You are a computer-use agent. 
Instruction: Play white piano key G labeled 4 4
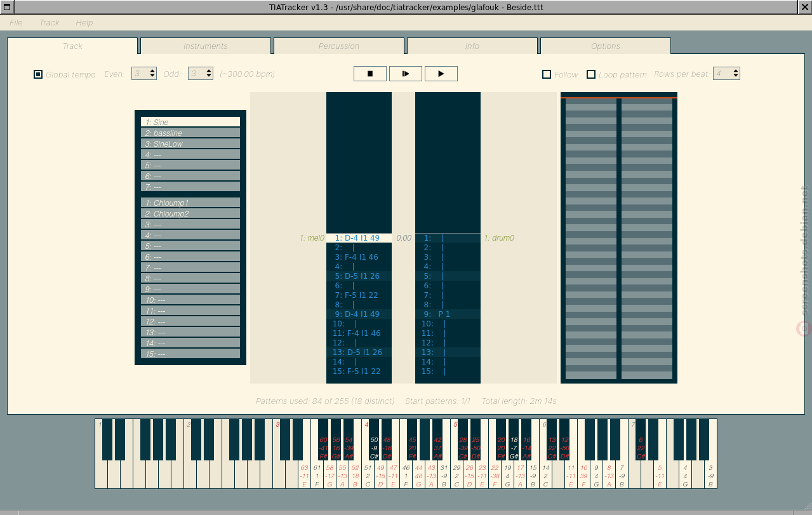[x=685, y=476]
